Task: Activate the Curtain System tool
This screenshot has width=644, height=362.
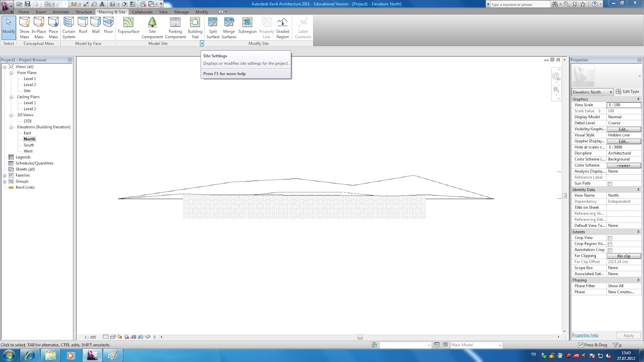Action: click(69, 28)
